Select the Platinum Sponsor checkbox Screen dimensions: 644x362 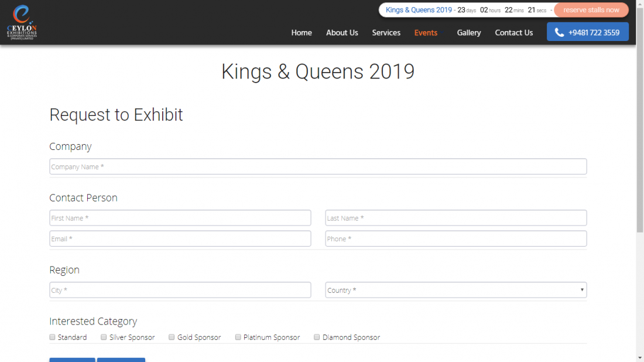pyautogui.click(x=238, y=337)
